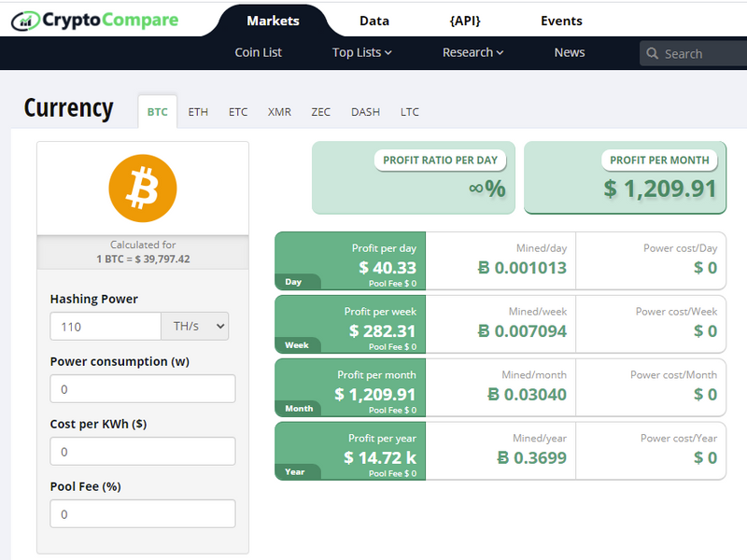Open the Top Lists dropdown menu
The width and height of the screenshot is (747, 560).
(361, 52)
